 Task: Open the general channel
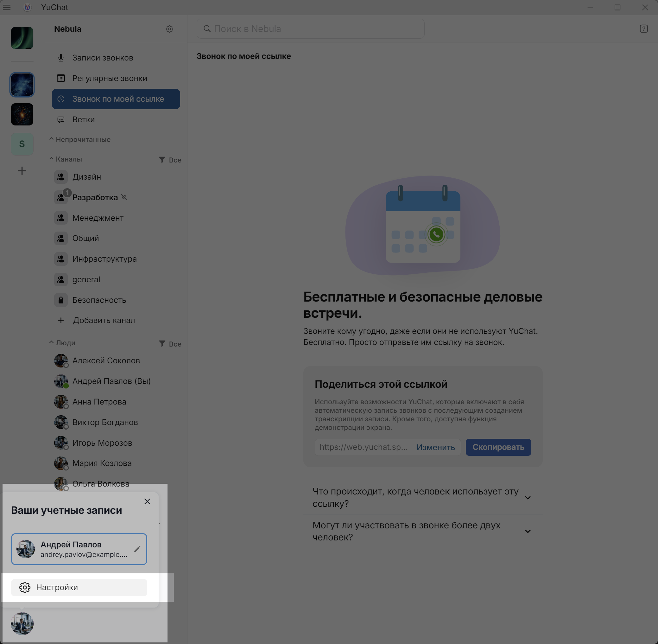116,280
